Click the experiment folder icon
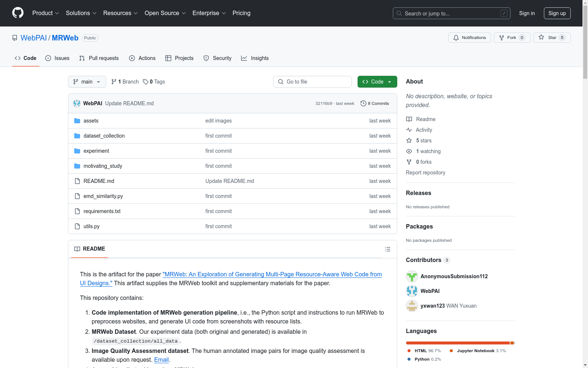Image resolution: width=588 pixels, height=368 pixels. pos(77,151)
